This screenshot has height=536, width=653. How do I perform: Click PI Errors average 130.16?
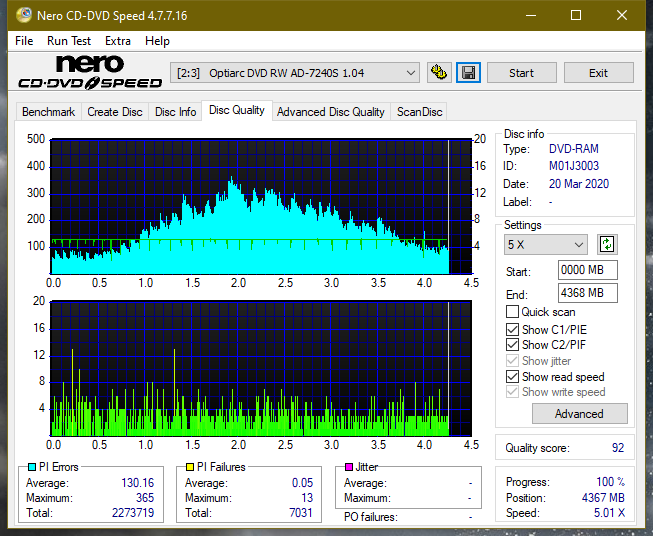coord(137,483)
